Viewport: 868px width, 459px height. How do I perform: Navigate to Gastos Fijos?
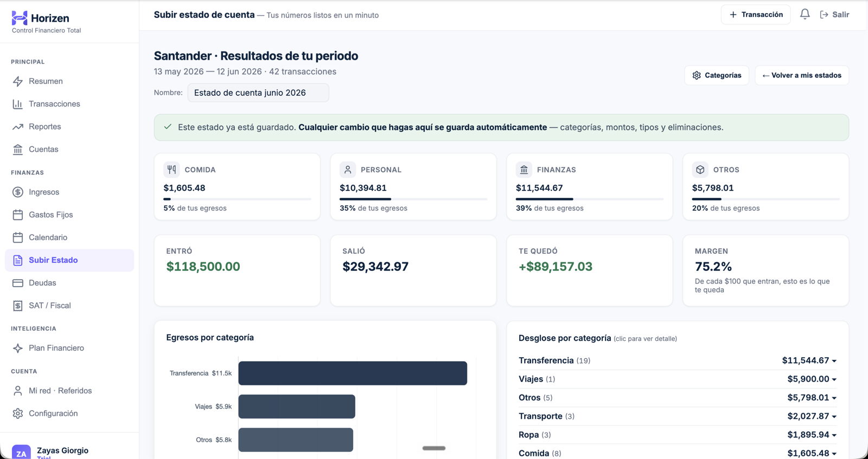click(69, 215)
